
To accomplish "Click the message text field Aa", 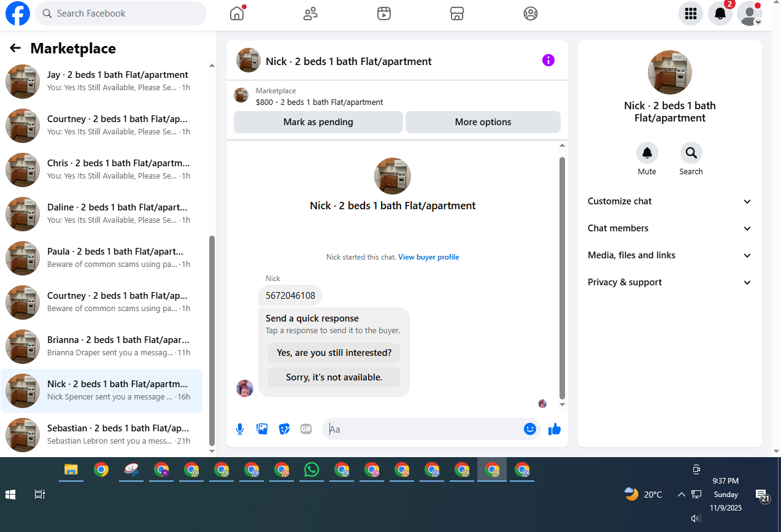I will [x=423, y=429].
